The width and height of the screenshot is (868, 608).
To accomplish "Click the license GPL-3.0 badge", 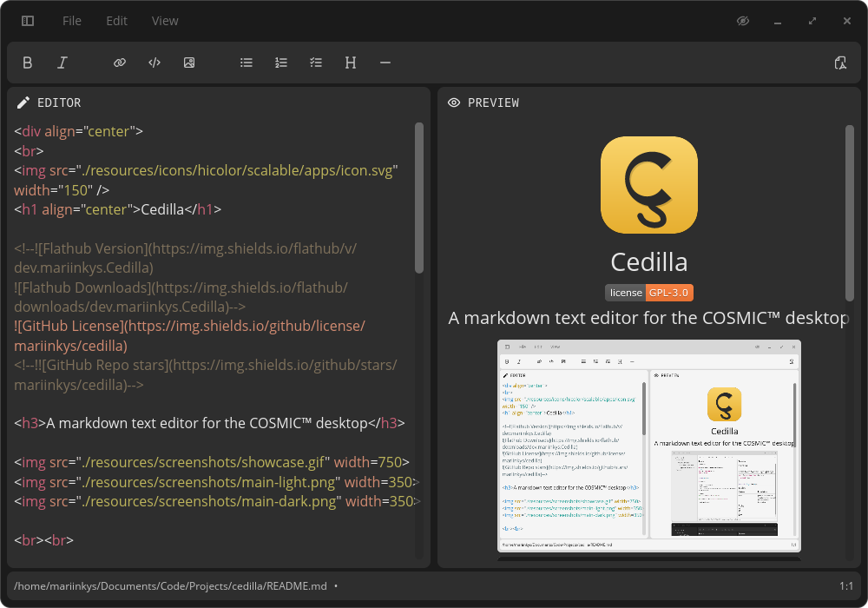I will point(648,293).
